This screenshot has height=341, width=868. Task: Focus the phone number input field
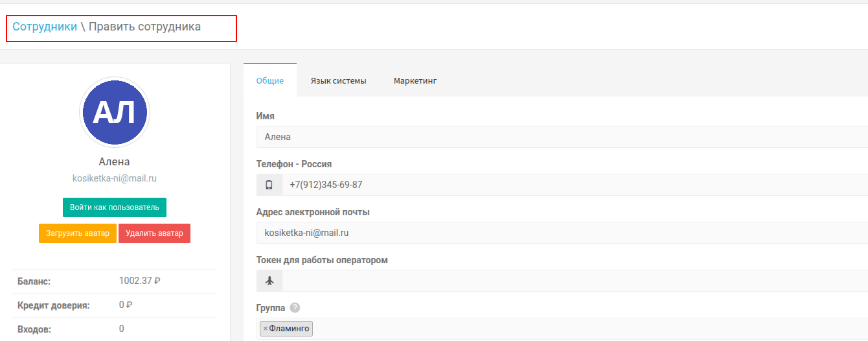point(570,185)
